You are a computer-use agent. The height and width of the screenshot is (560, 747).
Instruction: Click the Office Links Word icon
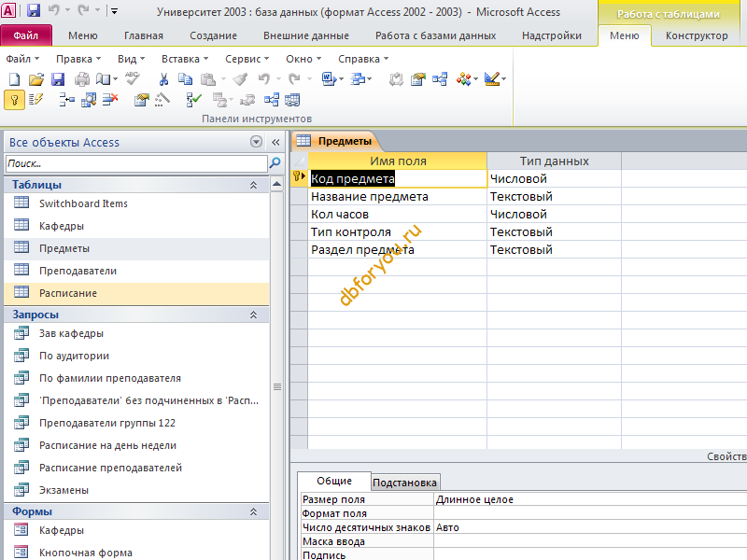[329, 79]
